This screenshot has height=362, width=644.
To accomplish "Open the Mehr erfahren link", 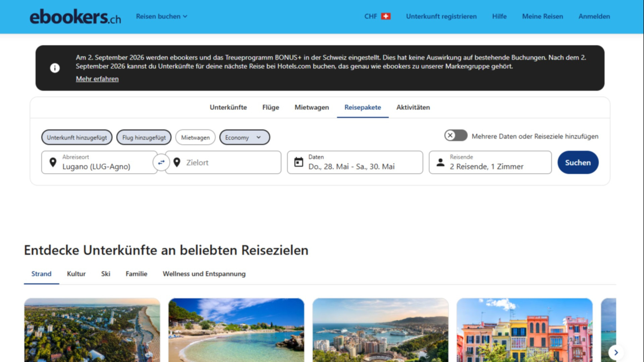I will point(97,79).
